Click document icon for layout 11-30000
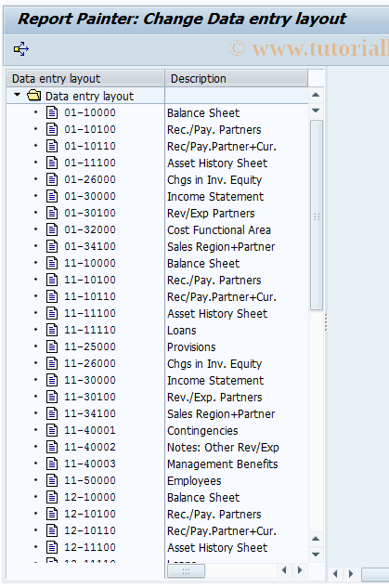Image resolution: width=389 pixels, height=588 pixels. (52, 380)
